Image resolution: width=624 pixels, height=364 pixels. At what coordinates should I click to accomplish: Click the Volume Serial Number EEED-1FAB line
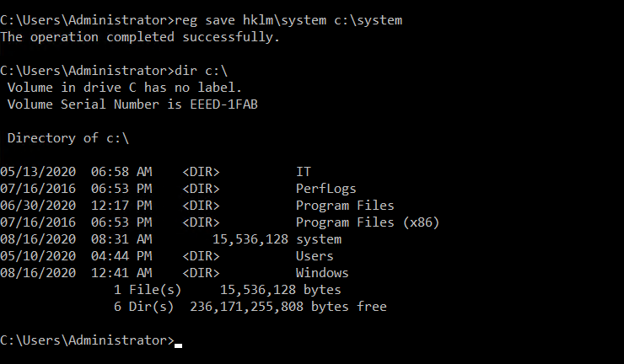(132, 104)
